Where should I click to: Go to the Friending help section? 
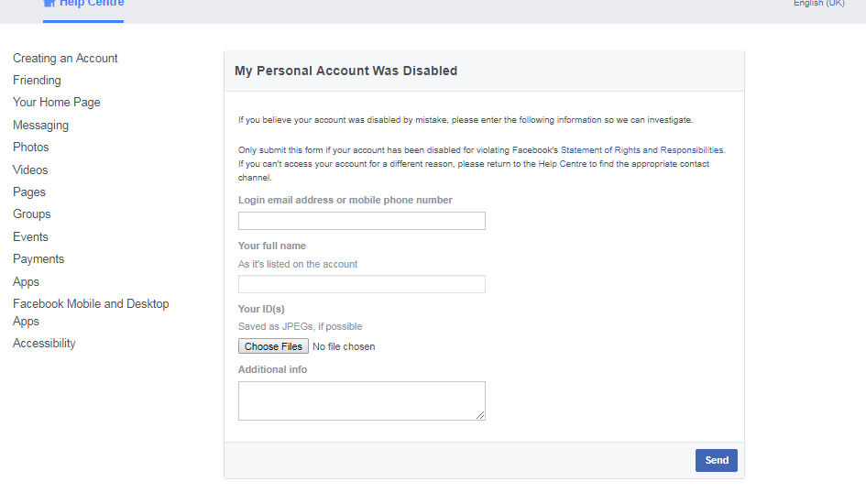(x=37, y=81)
